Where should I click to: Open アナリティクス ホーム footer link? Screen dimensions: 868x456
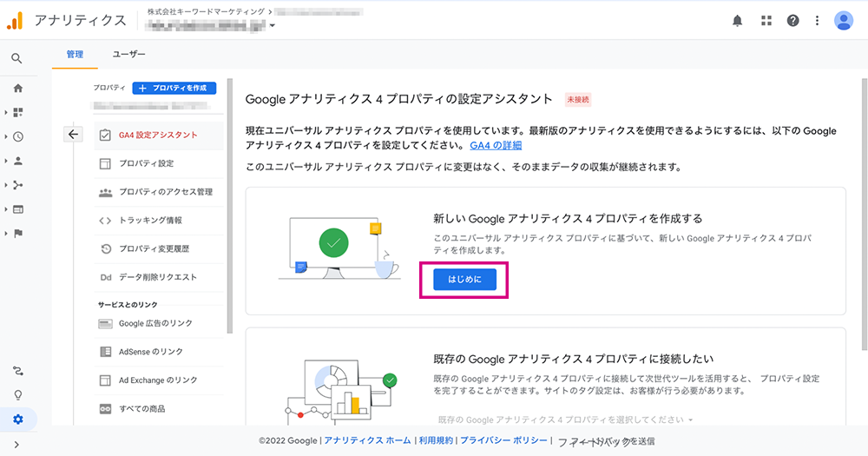click(367, 440)
